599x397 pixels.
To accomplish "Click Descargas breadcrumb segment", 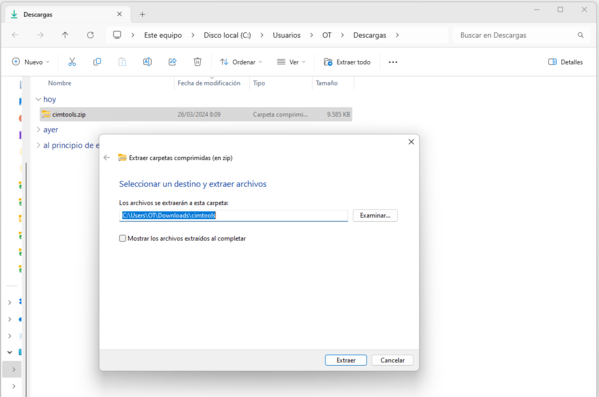I will pyautogui.click(x=369, y=35).
